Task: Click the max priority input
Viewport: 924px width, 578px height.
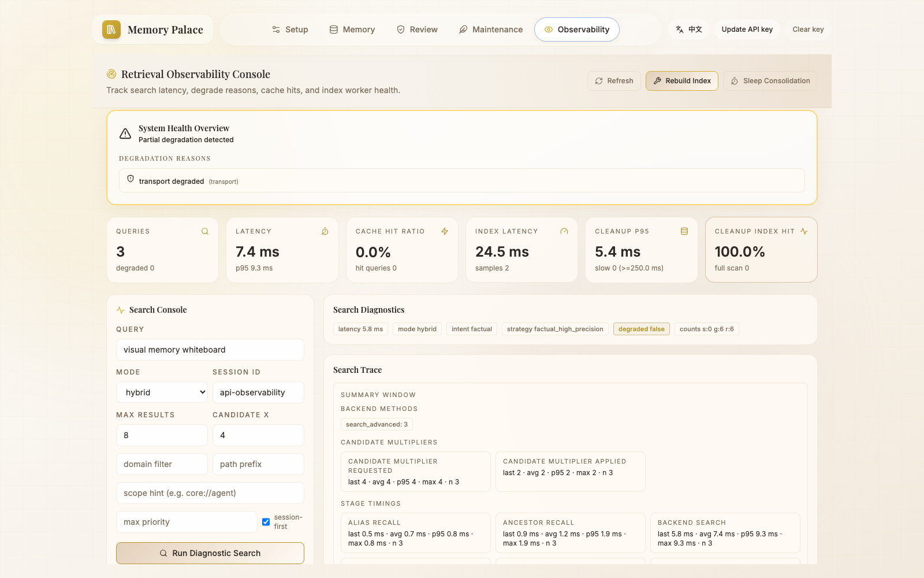Action: coord(187,522)
